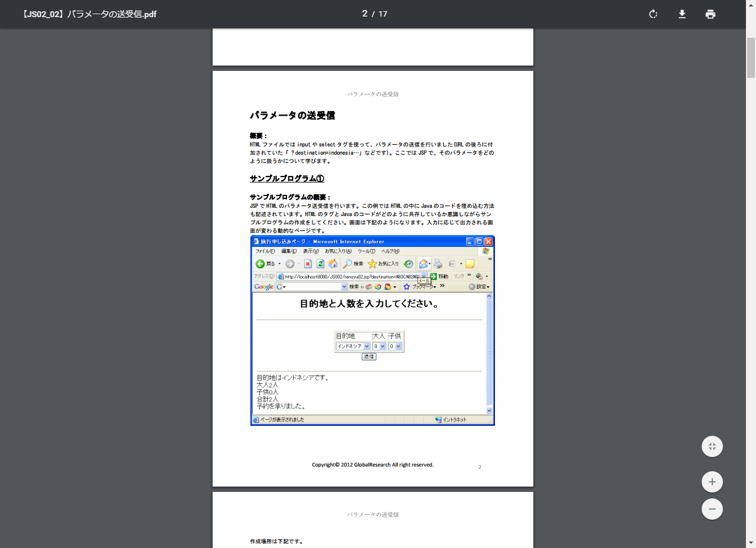Click the fit to page button
The width and height of the screenshot is (756, 548).
712,446
